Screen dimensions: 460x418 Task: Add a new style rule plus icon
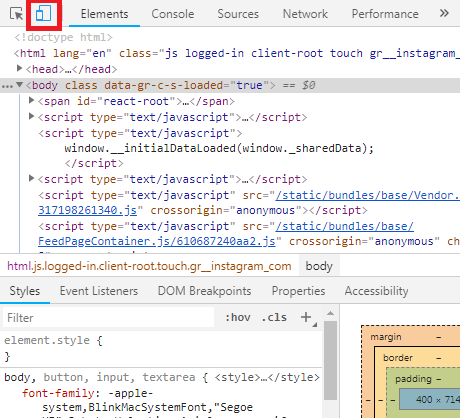point(306,317)
